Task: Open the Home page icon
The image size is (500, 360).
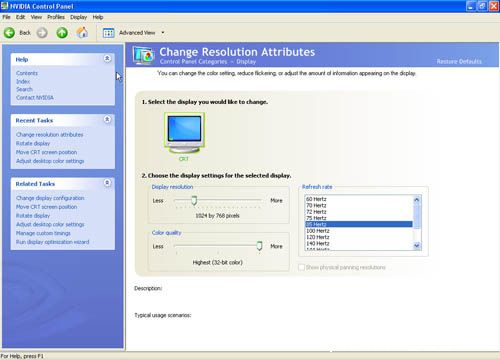Action: coord(82,32)
